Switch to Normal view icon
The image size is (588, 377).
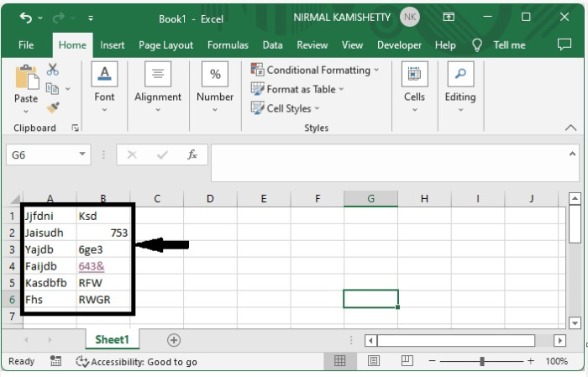339,361
